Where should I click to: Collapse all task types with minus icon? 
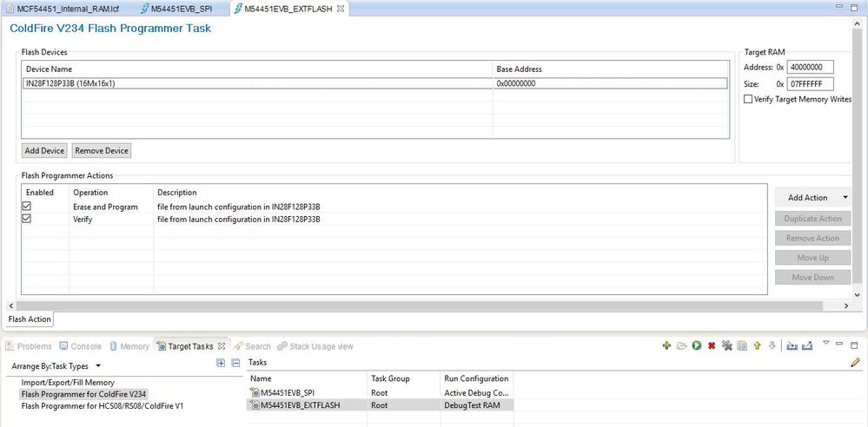[x=235, y=363]
